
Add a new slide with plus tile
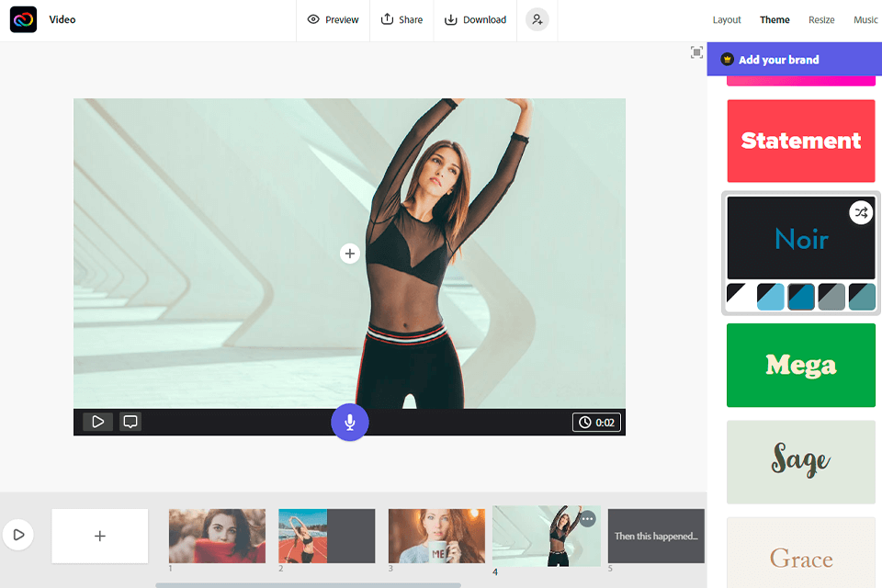[99, 536]
